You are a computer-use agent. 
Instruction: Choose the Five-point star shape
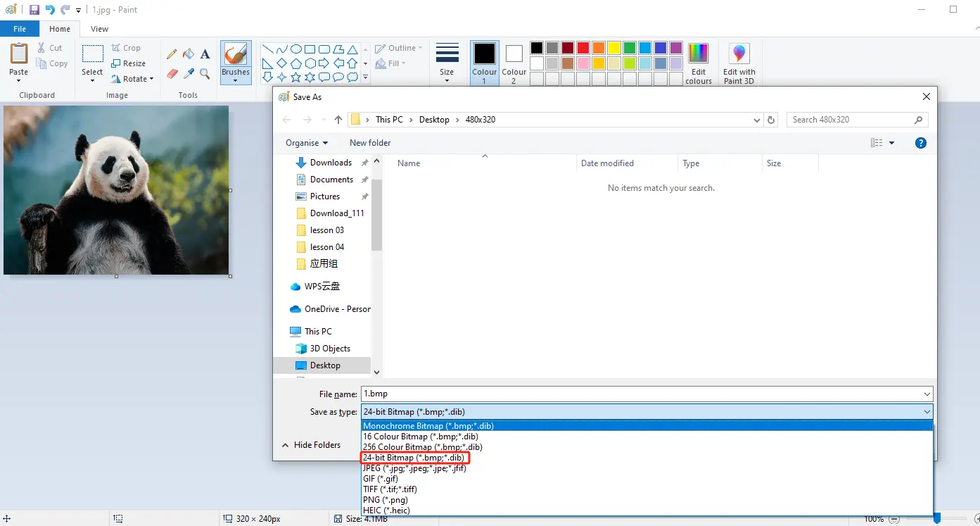pos(296,77)
